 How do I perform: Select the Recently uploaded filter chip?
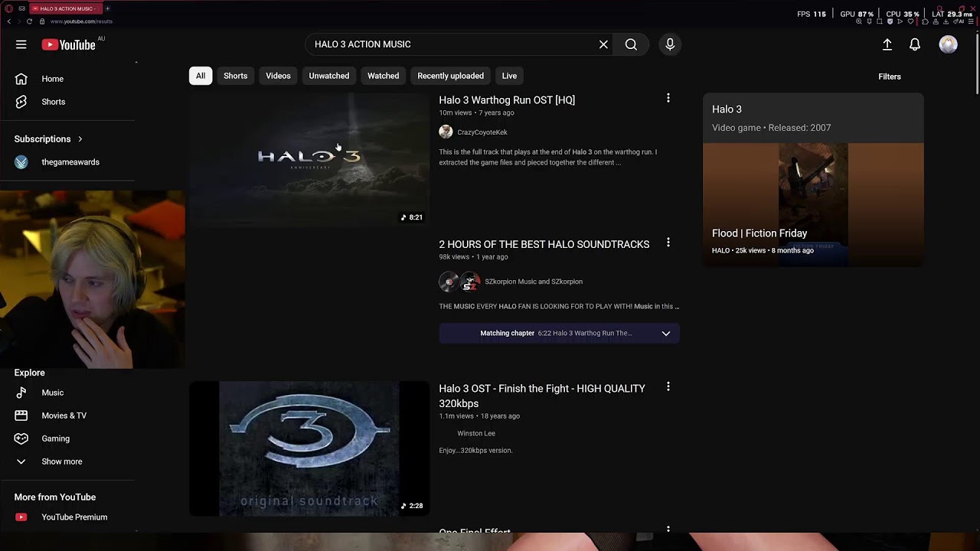tap(450, 76)
